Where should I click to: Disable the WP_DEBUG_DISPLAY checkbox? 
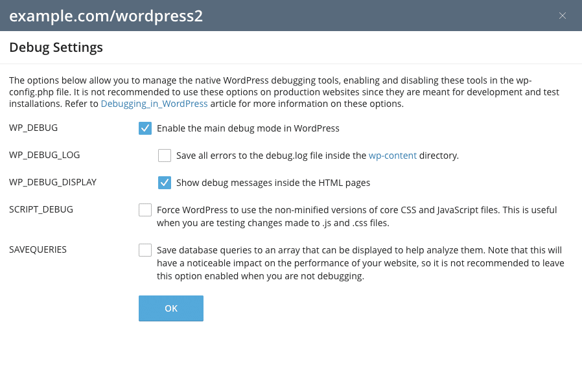tap(165, 183)
